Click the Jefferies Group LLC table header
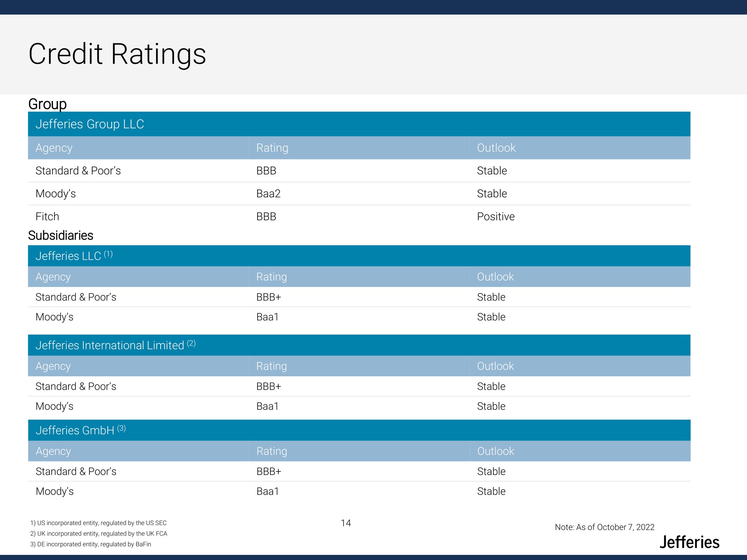747x560 pixels. tap(359, 124)
